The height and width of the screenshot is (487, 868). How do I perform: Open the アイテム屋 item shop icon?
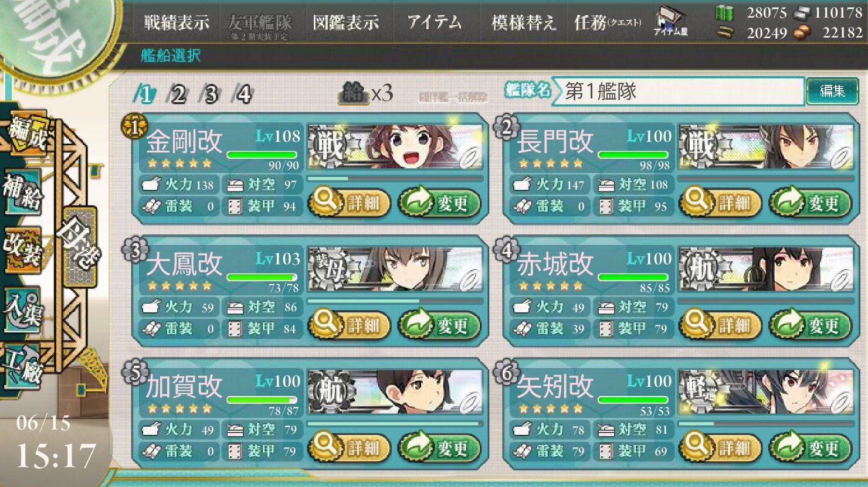(x=670, y=22)
